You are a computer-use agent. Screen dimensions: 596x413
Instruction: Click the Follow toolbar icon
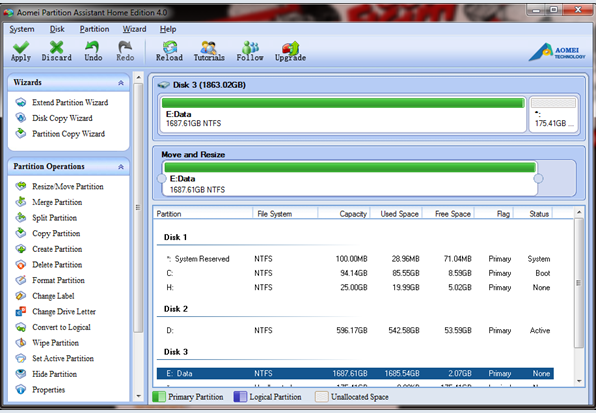click(250, 47)
